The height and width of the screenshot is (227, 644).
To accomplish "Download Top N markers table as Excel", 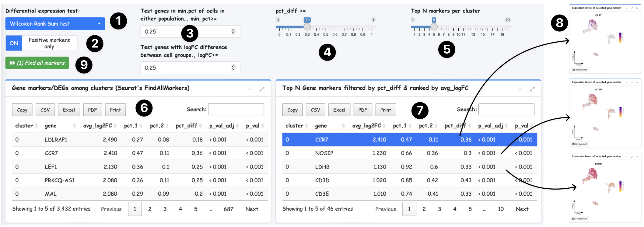I will point(339,110).
